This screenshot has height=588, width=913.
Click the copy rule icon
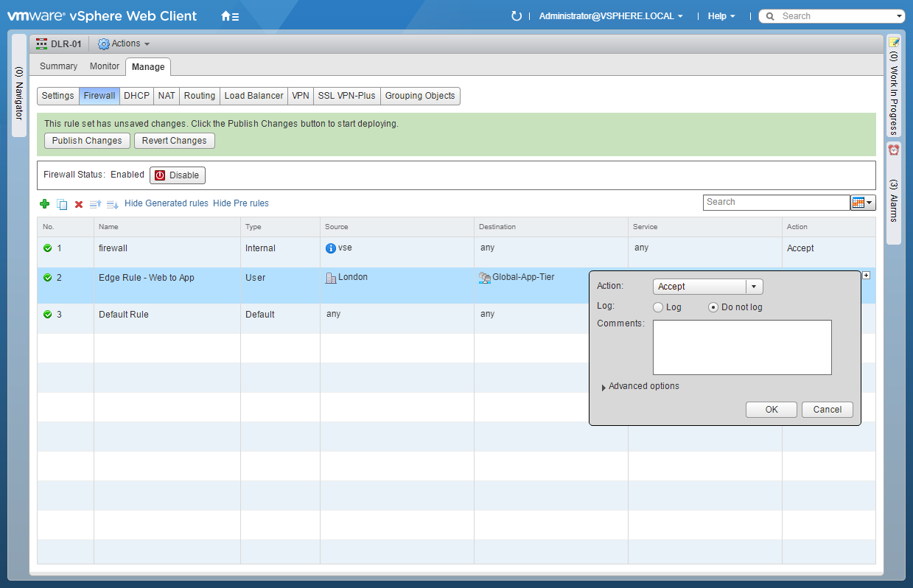click(62, 204)
